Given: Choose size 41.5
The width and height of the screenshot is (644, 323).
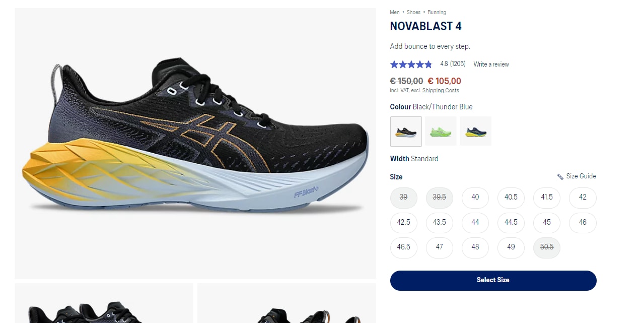Looking at the screenshot, I should click(547, 198).
